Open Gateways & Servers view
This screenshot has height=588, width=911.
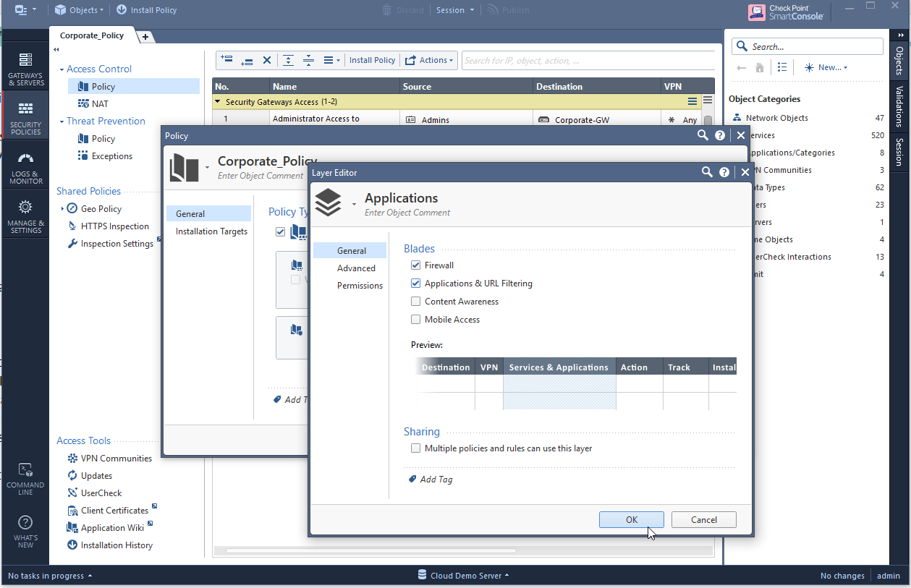[x=25, y=69]
